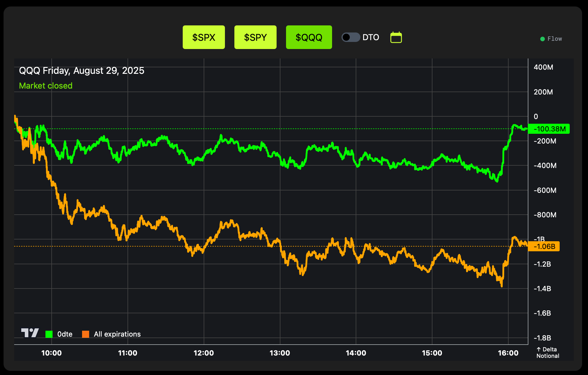The image size is (588, 375).
Task: Open the calendar date picker icon
Action: tap(396, 37)
